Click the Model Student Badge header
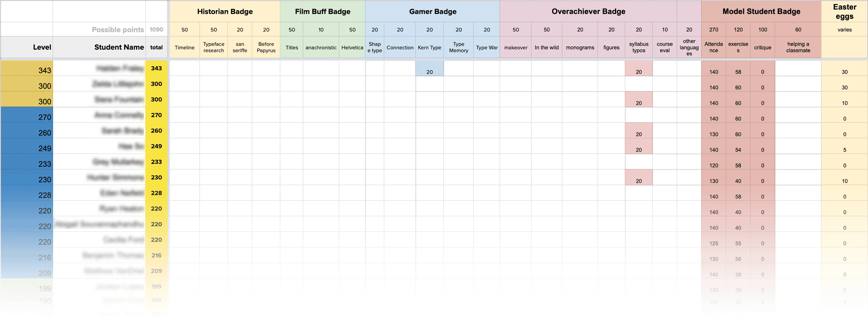The height and width of the screenshot is (322, 868). (x=761, y=11)
